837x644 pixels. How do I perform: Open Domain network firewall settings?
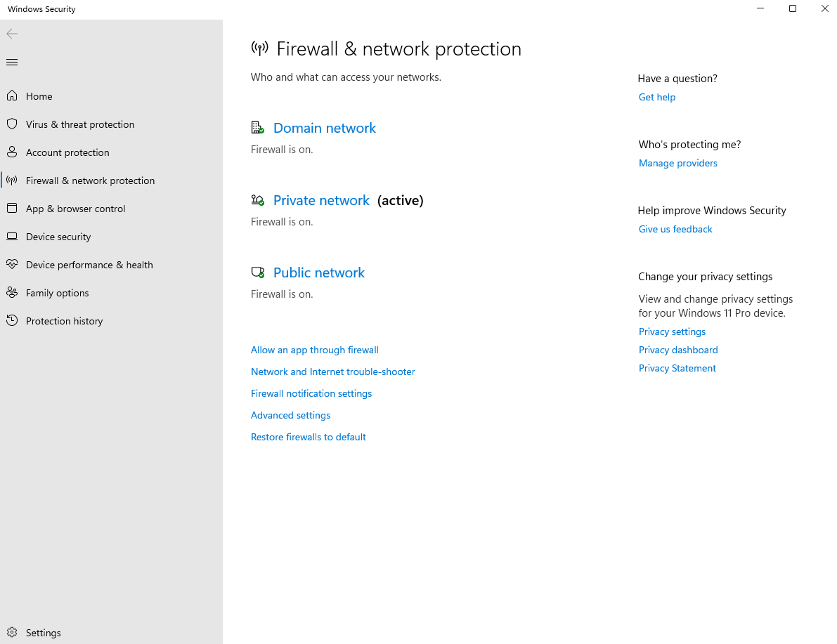point(325,128)
